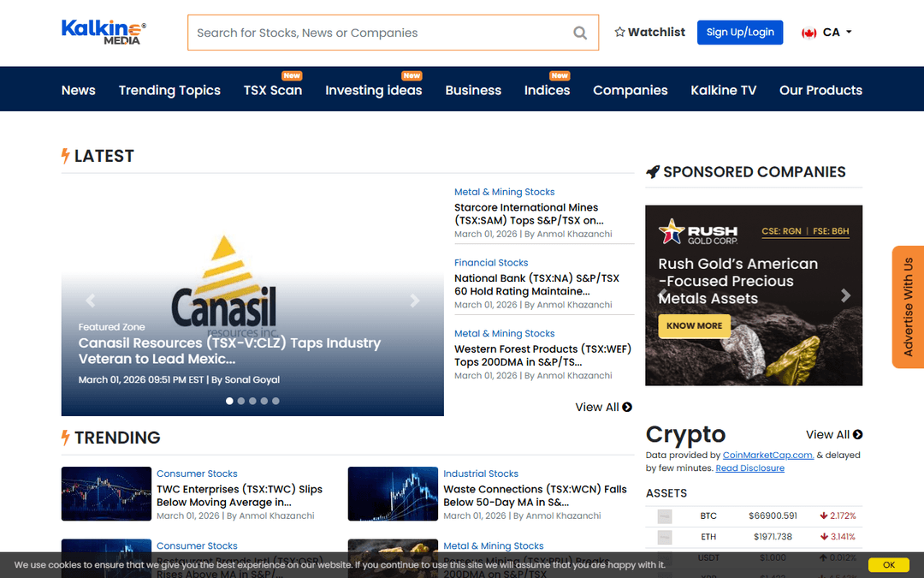Click the Kalkine Media logo

tap(104, 32)
